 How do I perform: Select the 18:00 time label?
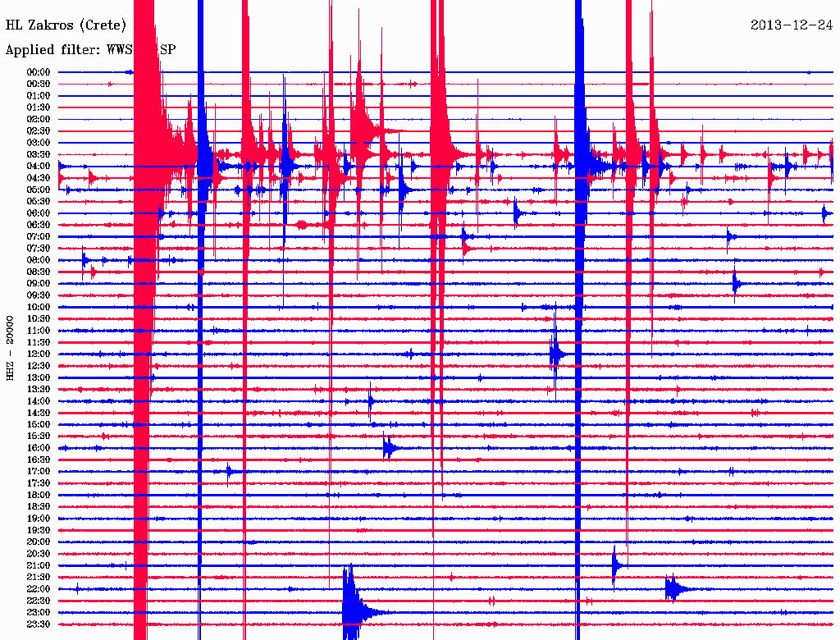39,496
